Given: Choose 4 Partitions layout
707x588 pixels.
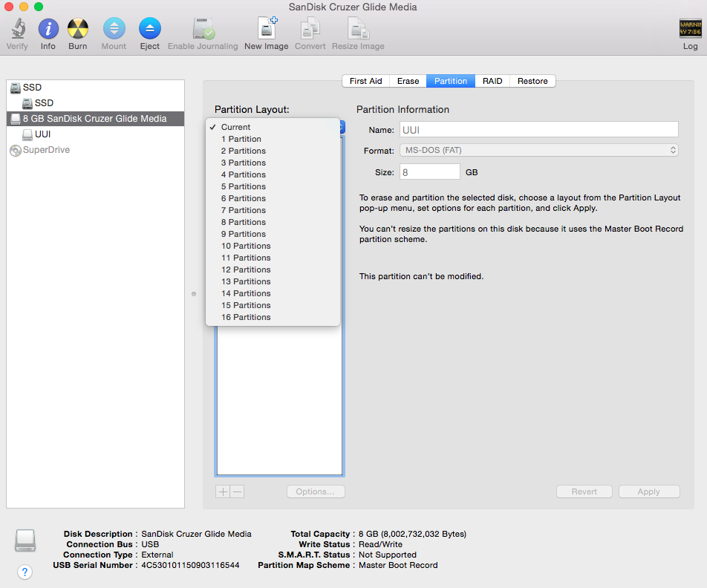Looking at the screenshot, I should pos(273,174).
